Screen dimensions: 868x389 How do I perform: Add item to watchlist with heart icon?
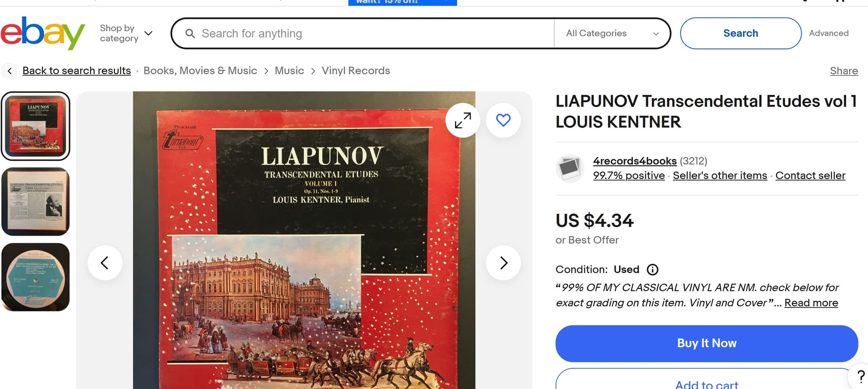503,120
